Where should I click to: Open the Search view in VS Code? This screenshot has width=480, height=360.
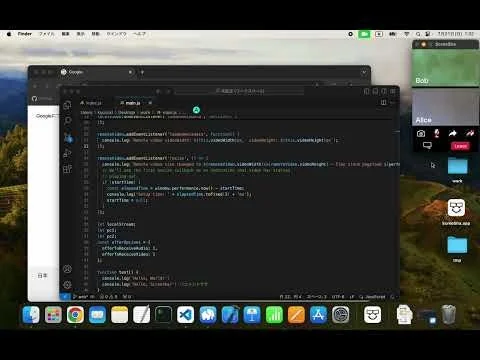pos(67,121)
